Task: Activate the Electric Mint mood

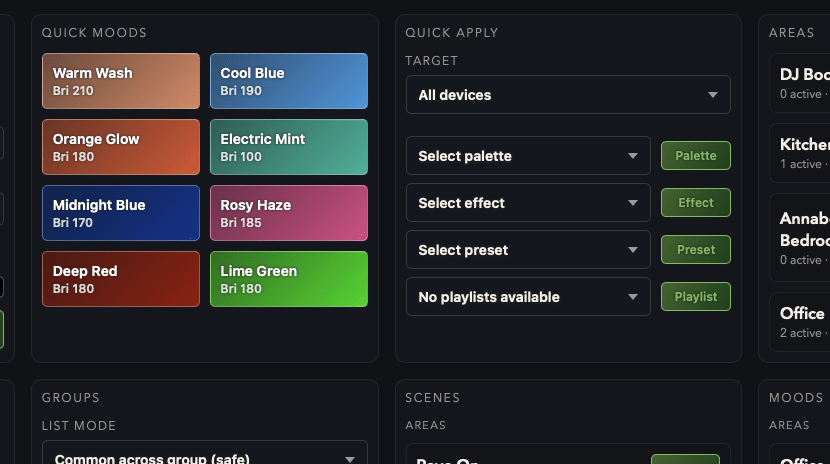Action: coord(289,147)
